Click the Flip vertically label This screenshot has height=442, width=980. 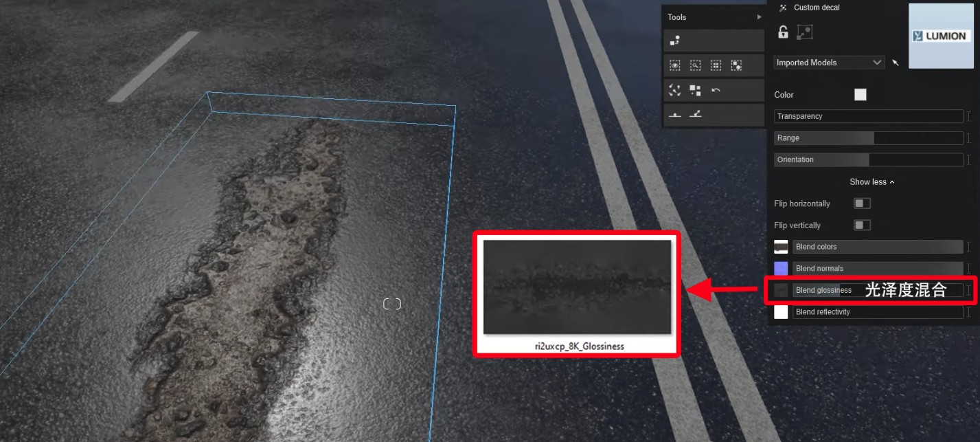[797, 225]
